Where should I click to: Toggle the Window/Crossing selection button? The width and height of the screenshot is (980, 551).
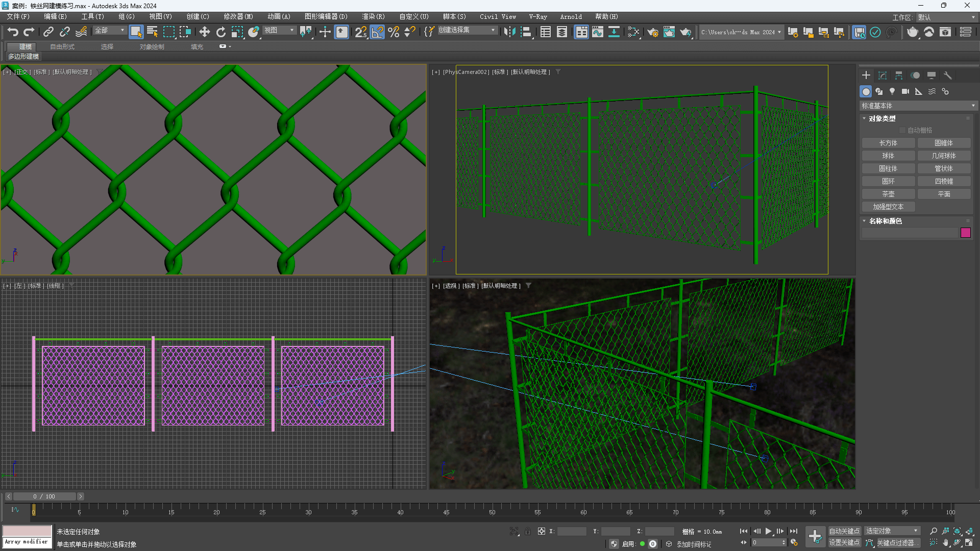click(x=185, y=32)
